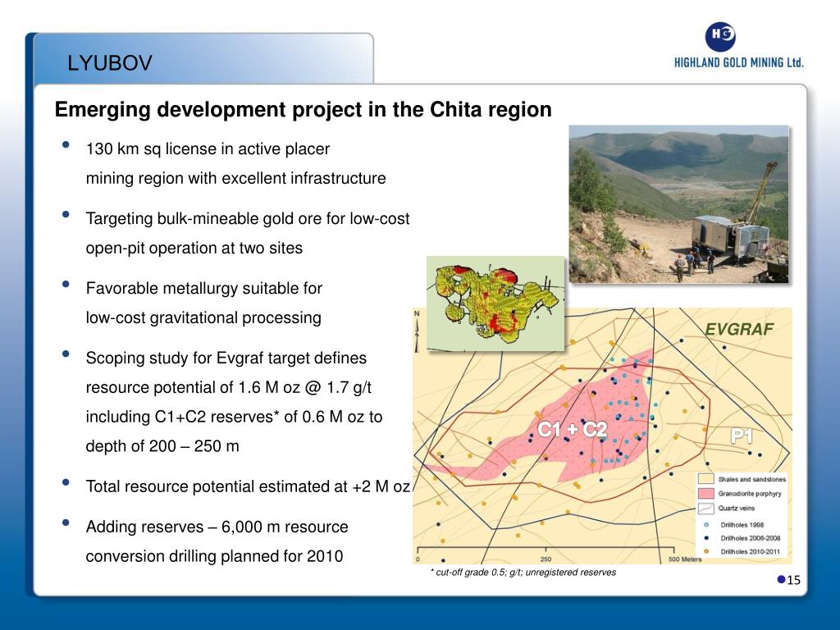Viewport: 840px width, 630px height.
Task: Click the Highland Gold Mining HG logo
Action: pyautogui.click(x=720, y=37)
